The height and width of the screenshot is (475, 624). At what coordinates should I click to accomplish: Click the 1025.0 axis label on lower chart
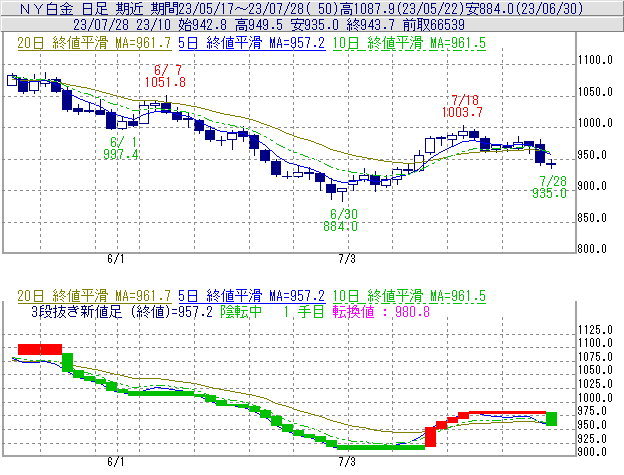pos(595,384)
